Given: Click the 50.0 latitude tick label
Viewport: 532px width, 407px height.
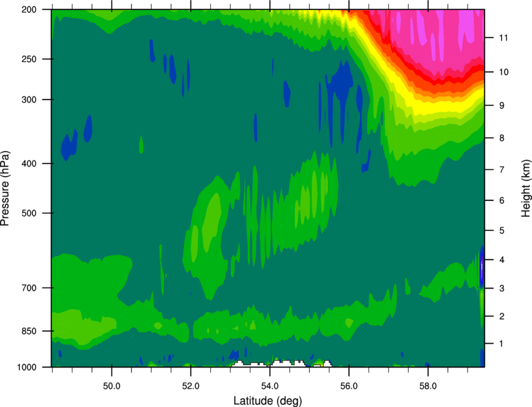Looking at the screenshot, I should pyautogui.click(x=111, y=386).
